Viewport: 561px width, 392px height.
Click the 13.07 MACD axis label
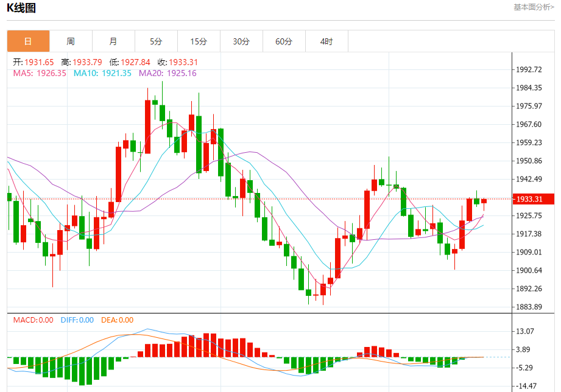[x=525, y=331]
